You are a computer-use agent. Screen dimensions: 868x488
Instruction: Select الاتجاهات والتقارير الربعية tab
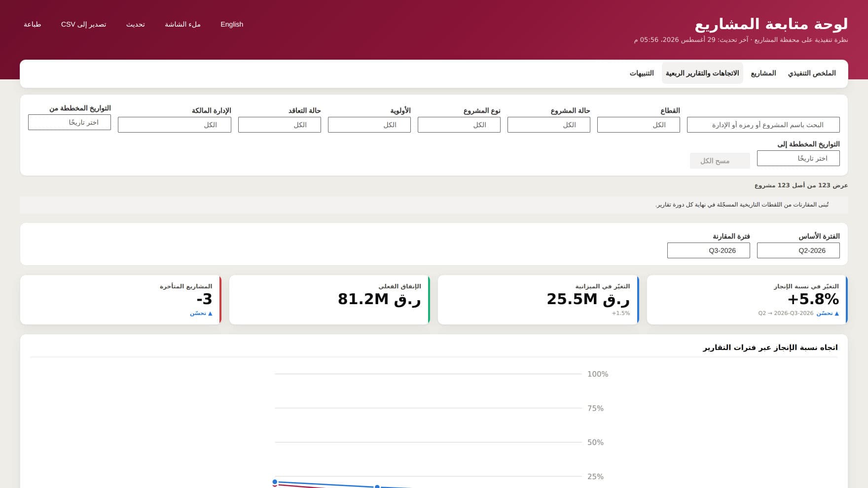click(702, 73)
